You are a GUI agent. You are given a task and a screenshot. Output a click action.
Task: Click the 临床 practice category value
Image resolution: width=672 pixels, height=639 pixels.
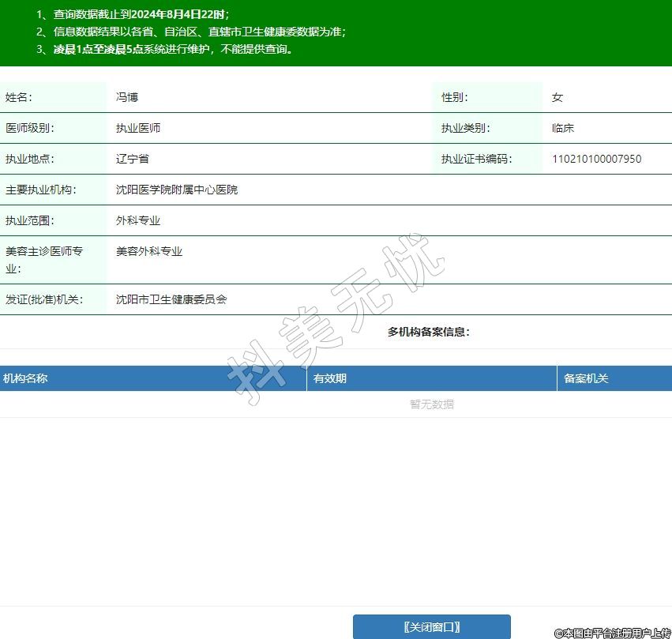point(563,128)
